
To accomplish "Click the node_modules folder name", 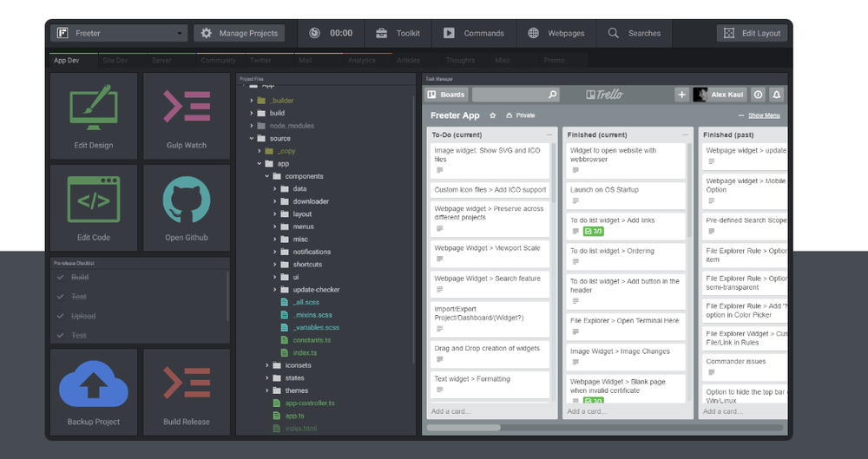I will point(292,126).
